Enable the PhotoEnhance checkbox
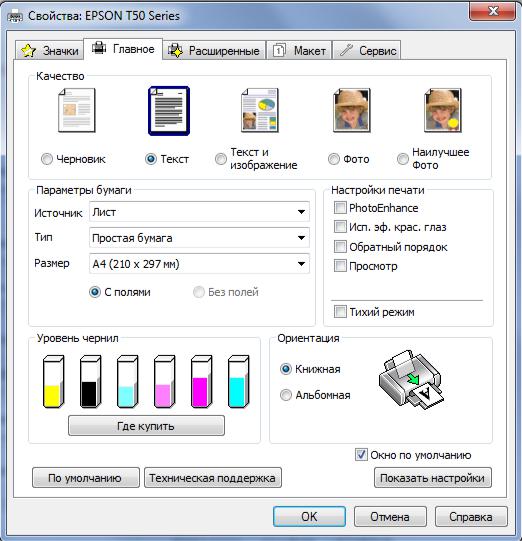Screen dimensions: 522x541 pos(340,208)
